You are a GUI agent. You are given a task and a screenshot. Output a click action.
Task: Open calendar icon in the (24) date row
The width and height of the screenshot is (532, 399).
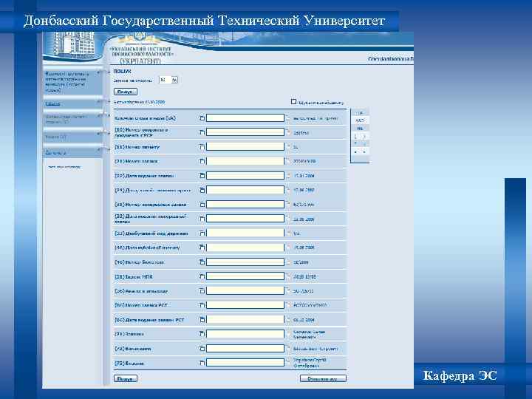click(202, 190)
